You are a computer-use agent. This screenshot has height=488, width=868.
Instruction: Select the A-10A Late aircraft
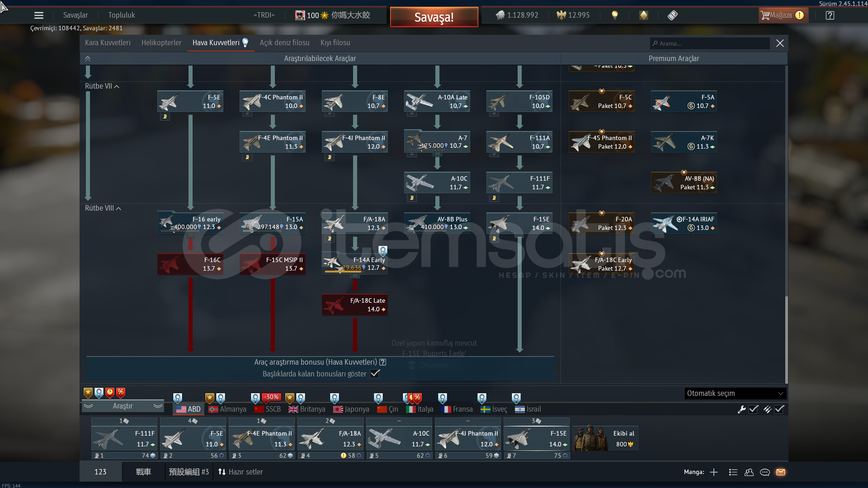point(437,101)
